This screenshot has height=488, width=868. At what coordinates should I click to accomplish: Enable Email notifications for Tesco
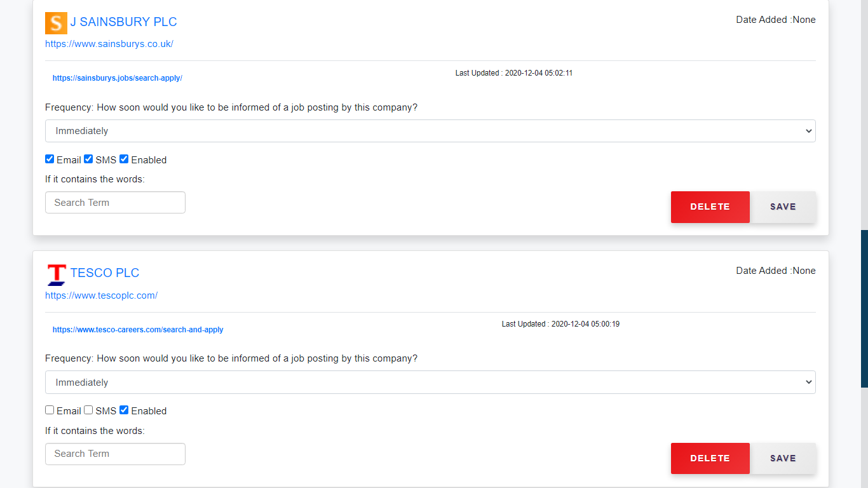click(x=50, y=410)
